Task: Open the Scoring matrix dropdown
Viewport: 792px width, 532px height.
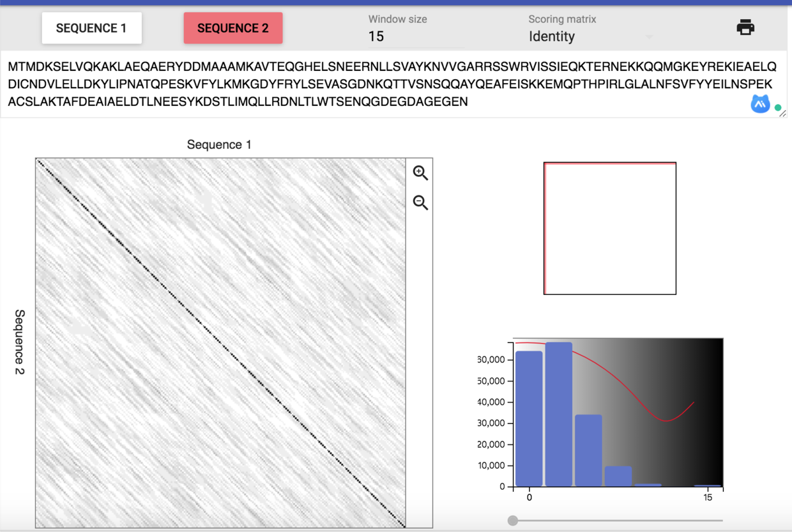Action: 591,36
